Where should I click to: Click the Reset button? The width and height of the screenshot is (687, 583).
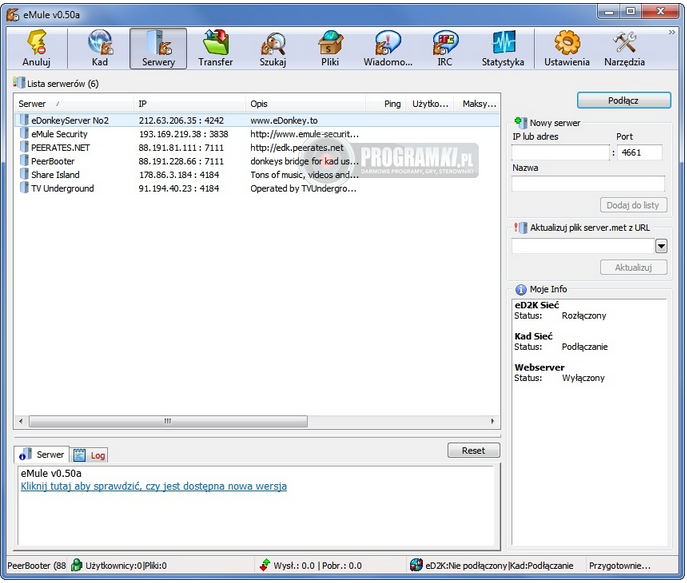(x=473, y=450)
